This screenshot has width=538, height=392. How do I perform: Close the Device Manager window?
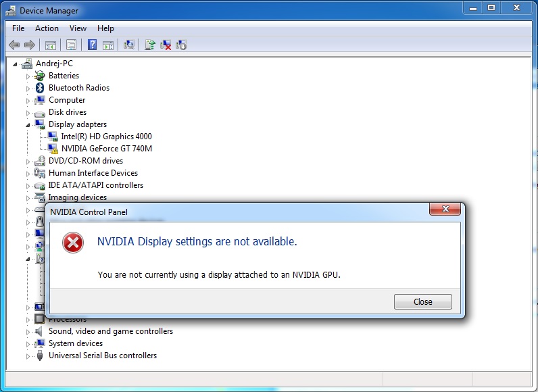(x=516, y=8)
